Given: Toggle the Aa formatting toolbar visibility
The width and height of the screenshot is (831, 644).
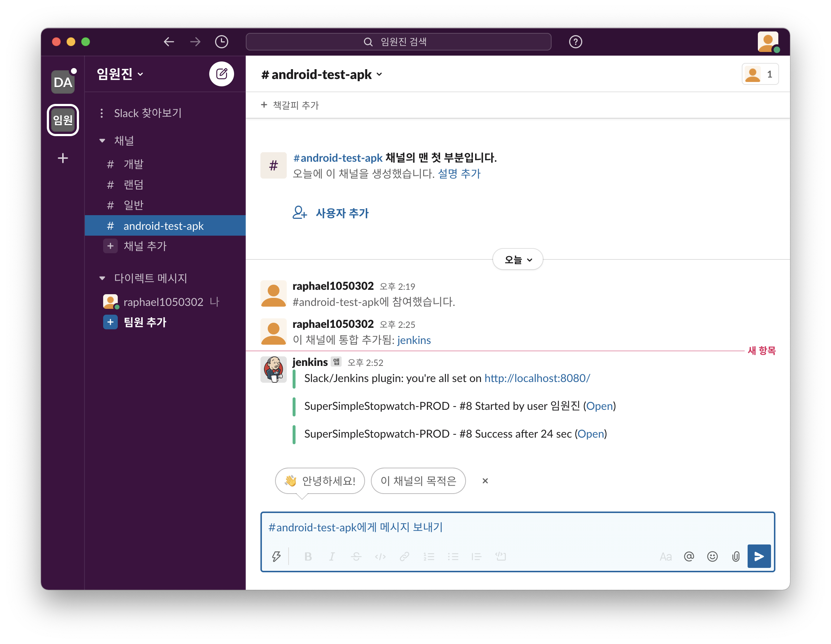Looking at the screenshot, I should coord(665,557).
